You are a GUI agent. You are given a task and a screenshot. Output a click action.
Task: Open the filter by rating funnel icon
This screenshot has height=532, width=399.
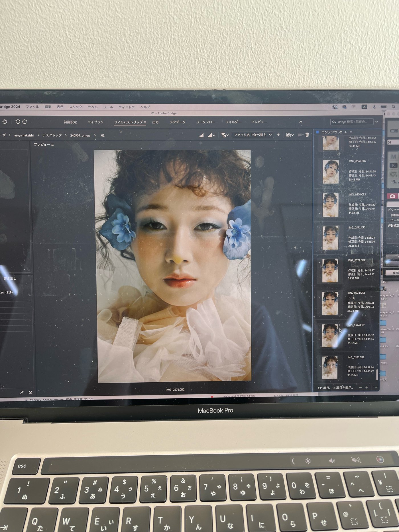click(225, 135)
